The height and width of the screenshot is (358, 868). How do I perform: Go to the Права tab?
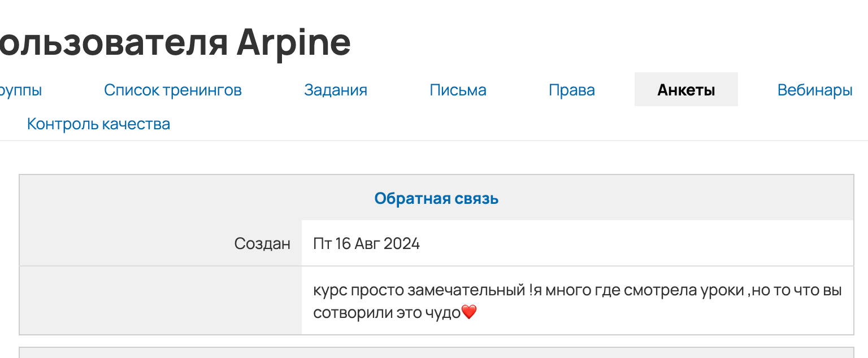[x=571, y=90]
